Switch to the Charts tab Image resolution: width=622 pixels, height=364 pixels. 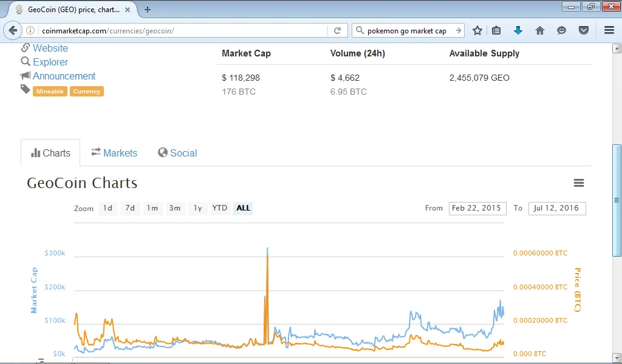point(50,153)
